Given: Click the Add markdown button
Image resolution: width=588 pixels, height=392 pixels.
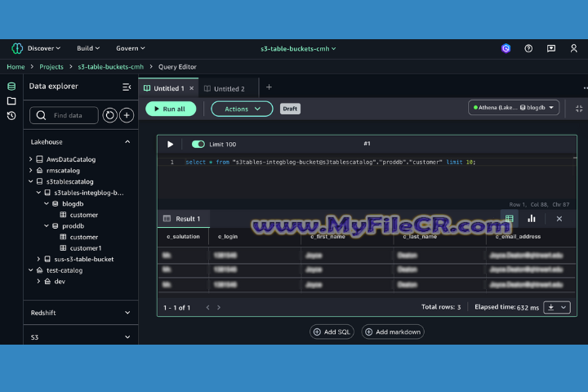Looking at the screenshot, I should [393, 332].
